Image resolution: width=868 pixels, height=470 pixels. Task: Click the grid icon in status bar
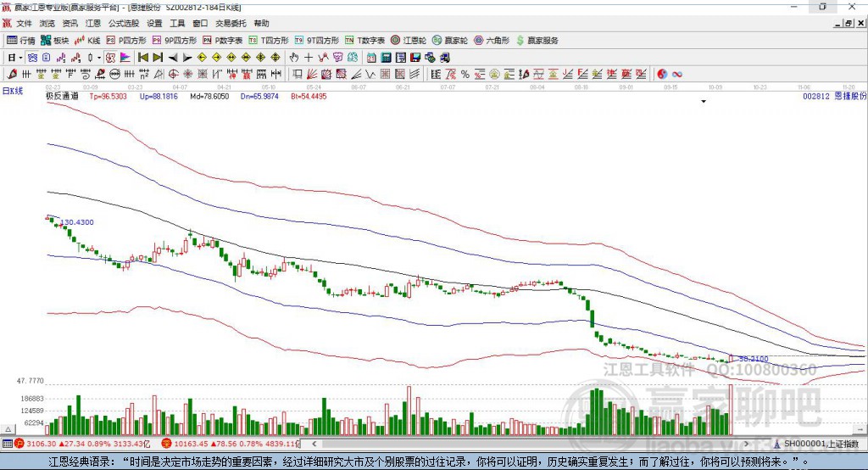[x=7, y=444]
